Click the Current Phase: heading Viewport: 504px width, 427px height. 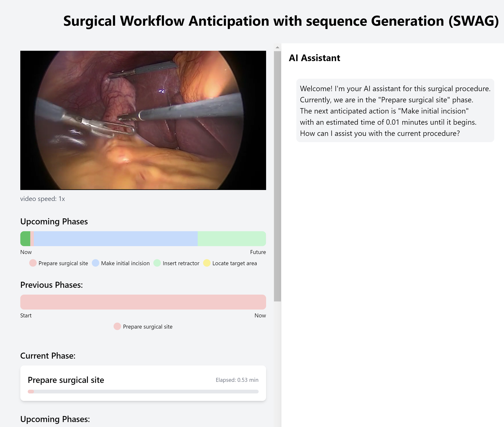click(x=48, y=356)
